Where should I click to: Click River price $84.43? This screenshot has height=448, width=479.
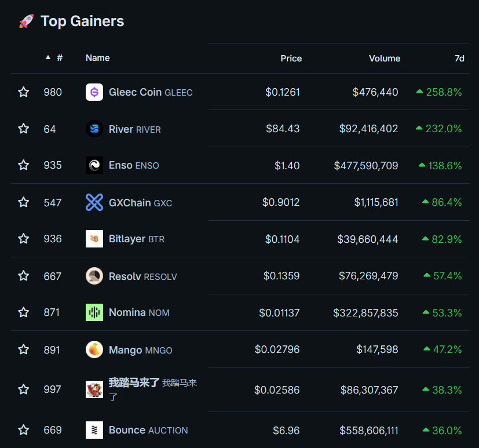click(283, 129)
